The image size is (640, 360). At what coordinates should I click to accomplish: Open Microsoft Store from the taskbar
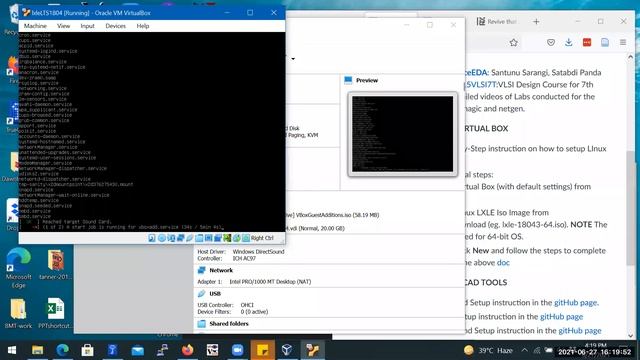click(87, 350)
